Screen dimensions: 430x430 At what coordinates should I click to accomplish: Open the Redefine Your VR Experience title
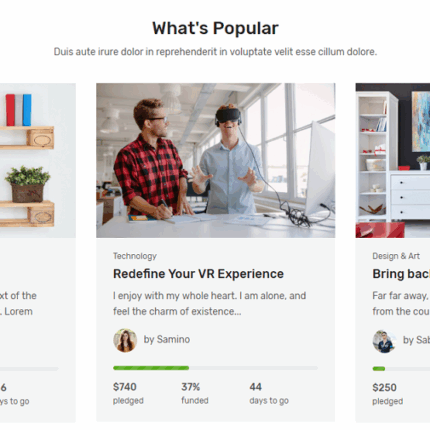tap(198, 274)
